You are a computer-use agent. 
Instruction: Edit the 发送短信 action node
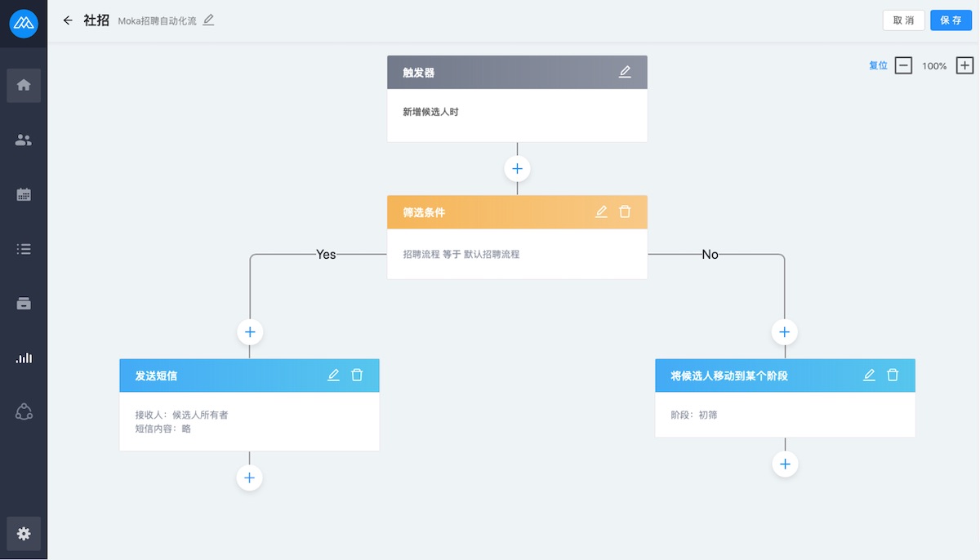pos(333,375)
